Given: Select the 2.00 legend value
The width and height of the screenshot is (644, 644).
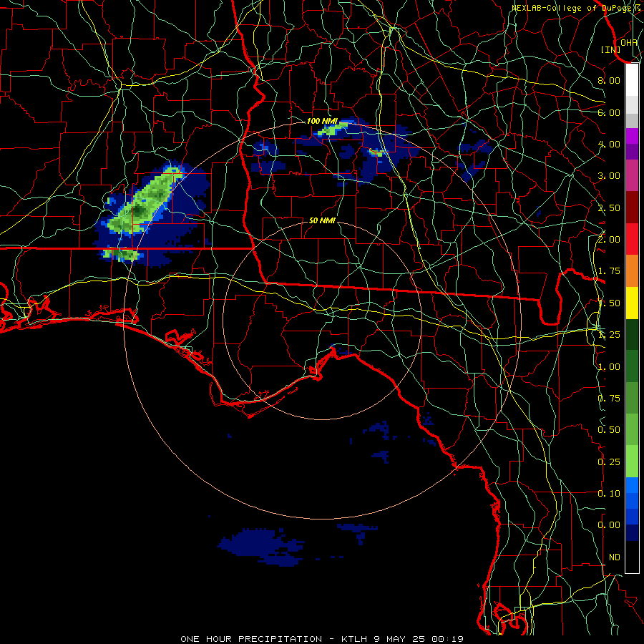Looking at the screenshot, I should [x=609, y=239].
